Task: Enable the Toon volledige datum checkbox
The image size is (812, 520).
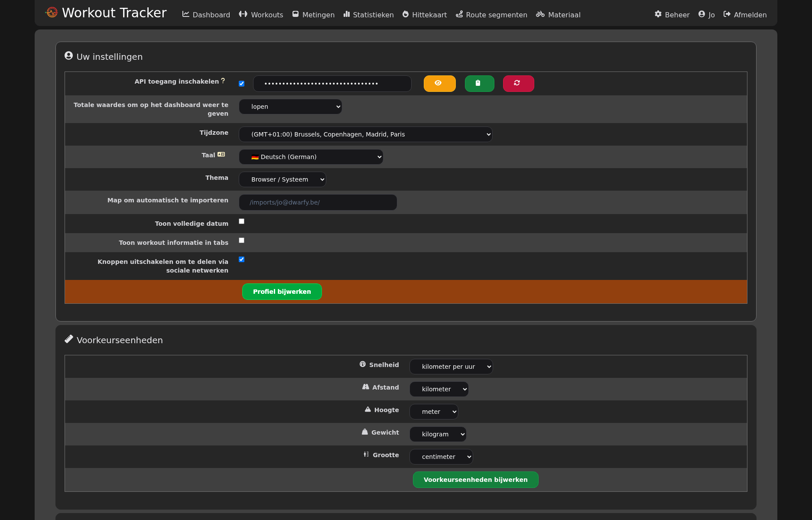Action: [x=242, y=221]
